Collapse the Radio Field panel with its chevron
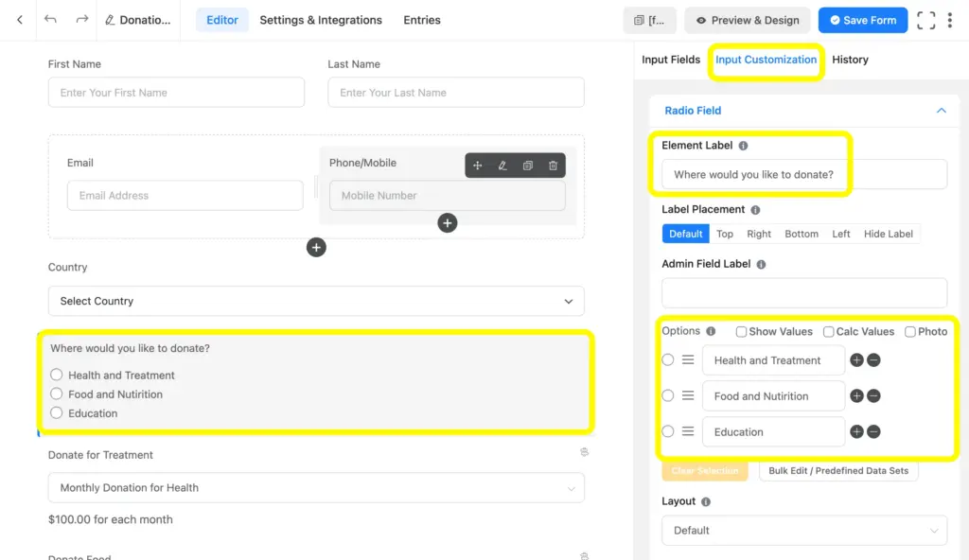 [941, 110]
